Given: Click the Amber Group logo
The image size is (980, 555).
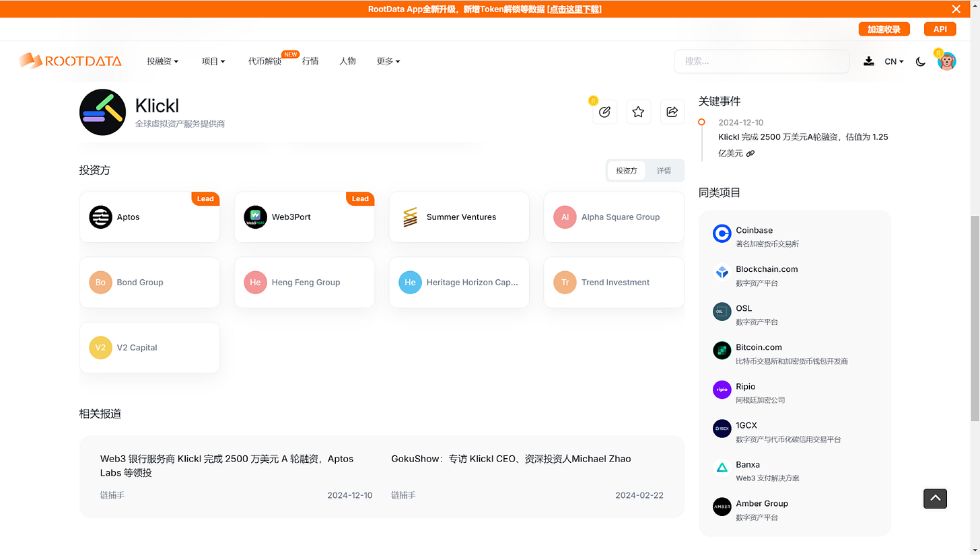Looking at the screenshot, I should point(722,507).
